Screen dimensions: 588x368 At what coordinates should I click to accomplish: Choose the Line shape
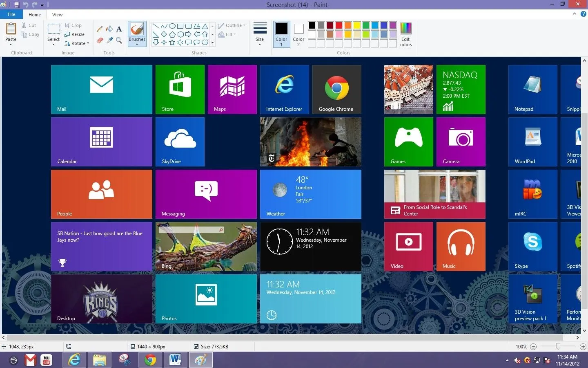[x=156, y=26]
